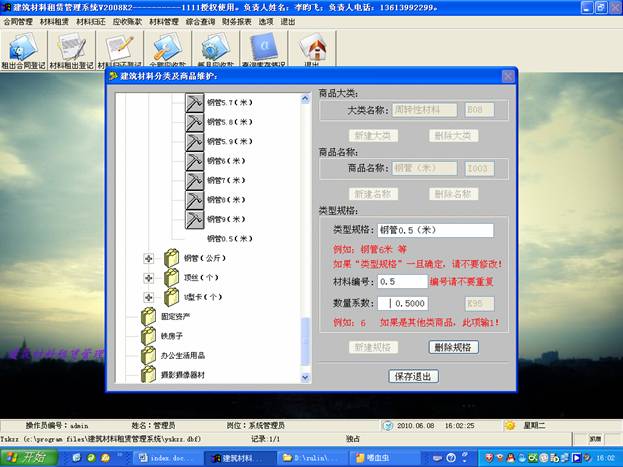Open the 综合查询 menu

click(200, 20)
